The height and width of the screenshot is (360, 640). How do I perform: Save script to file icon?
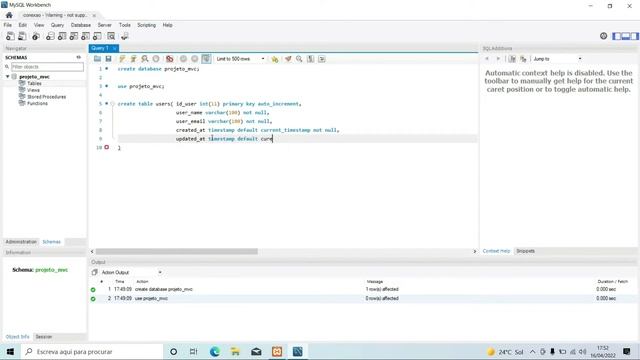click(x=108, y=59)
